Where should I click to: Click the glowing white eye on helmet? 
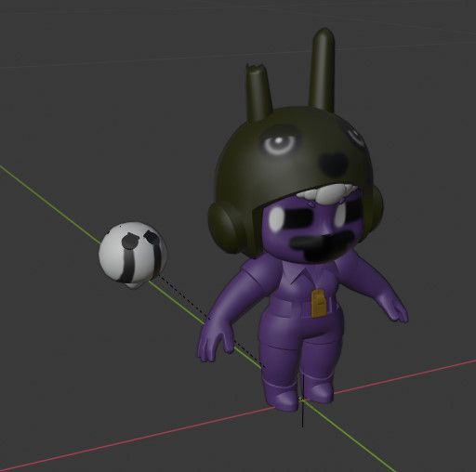[279, 142]
